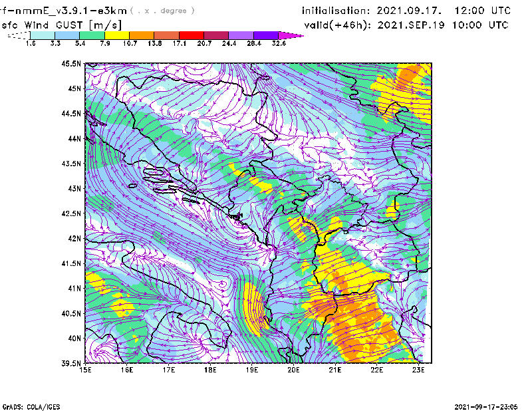Click the 18E longitude label
Viewport: 532px width, 411px height.
(210, 370)
